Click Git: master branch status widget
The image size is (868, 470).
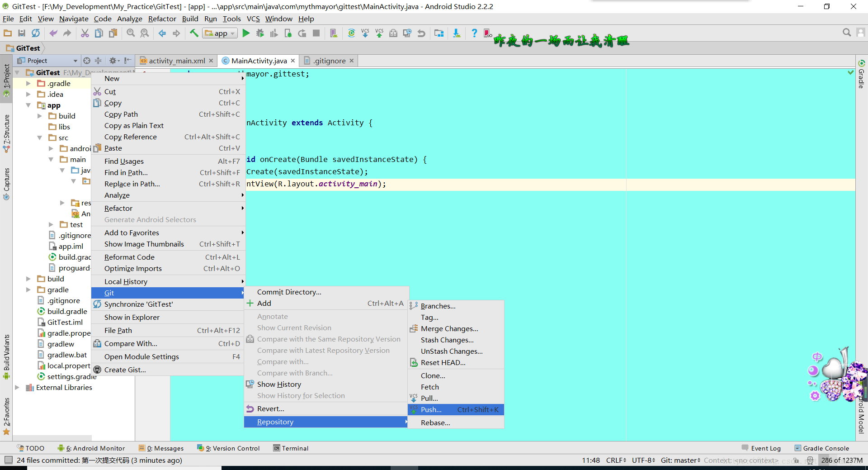pyautogui.click(x=680, y=460)
